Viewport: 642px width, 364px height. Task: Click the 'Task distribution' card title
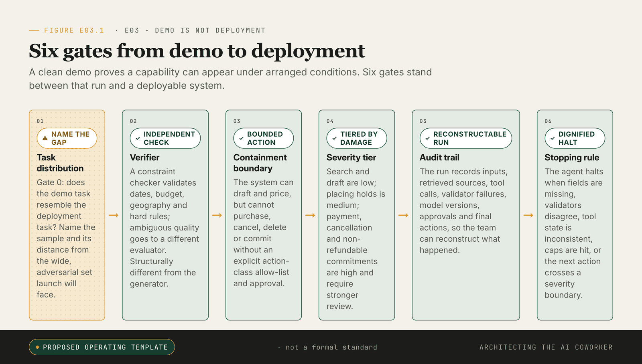[x=60, y=163]
